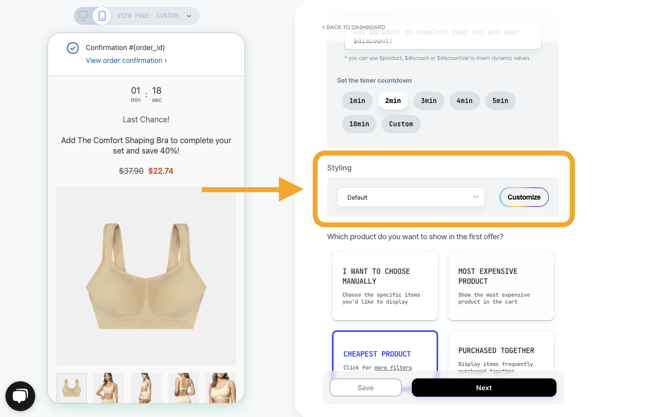Select Most Expensive Product card
670x417 pixels.
(x=500, y=285)
